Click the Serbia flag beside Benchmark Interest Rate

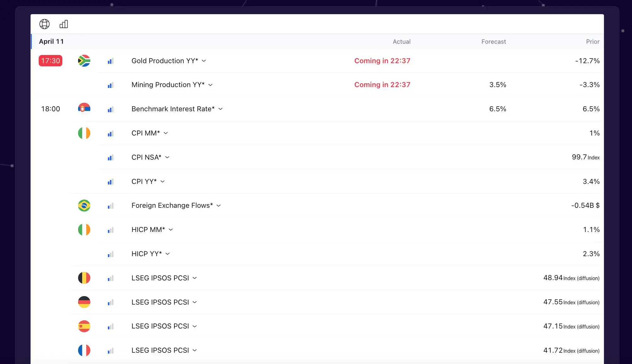[84, 109]
